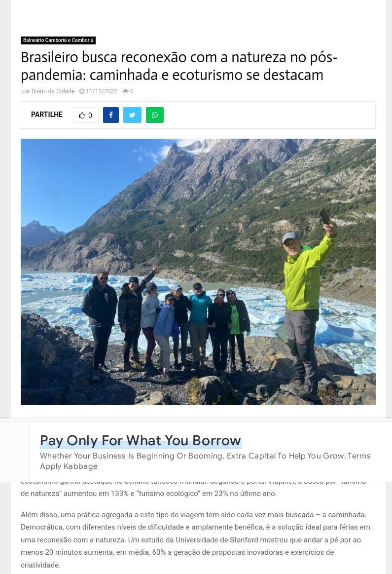Viewport: 392px width, 574px height.
Task: Open the Pay Only For What You Borrow ad
Action: coord(141,440)
